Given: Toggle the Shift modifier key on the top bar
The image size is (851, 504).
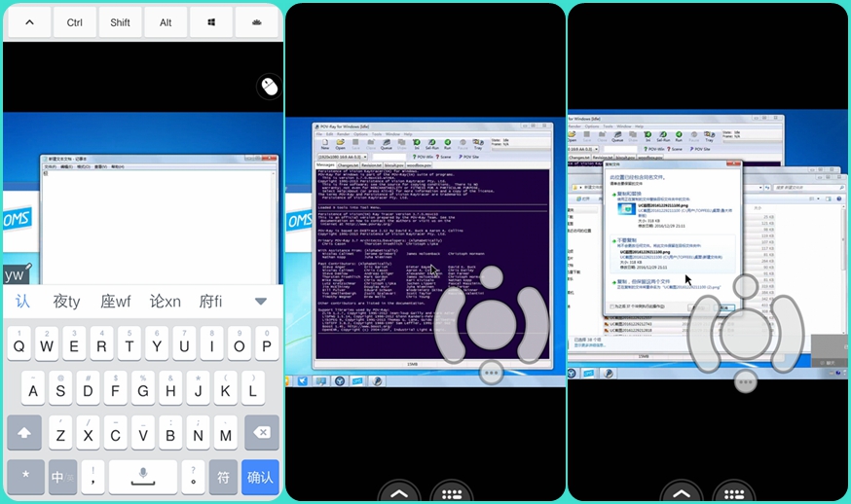Looking at the screenshot, I should (x=120, y=22).
